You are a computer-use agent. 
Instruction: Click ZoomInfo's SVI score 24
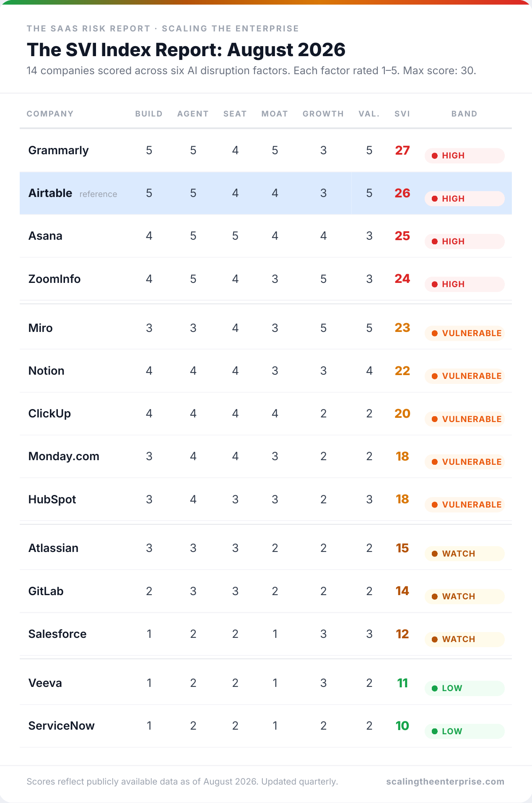click(x=402, y=279)
